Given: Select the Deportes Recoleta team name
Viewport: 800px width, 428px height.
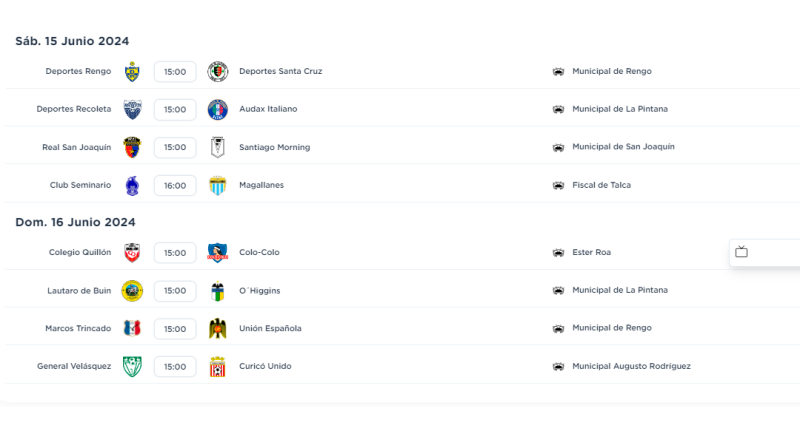Looking at the screenshot, I should coord(74,109).
